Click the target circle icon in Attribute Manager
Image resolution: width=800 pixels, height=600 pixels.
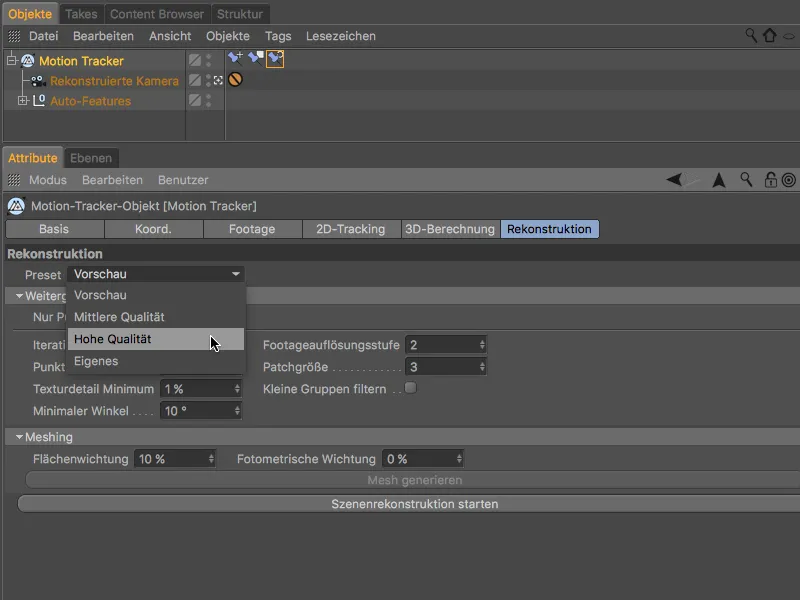coord(789,180)
